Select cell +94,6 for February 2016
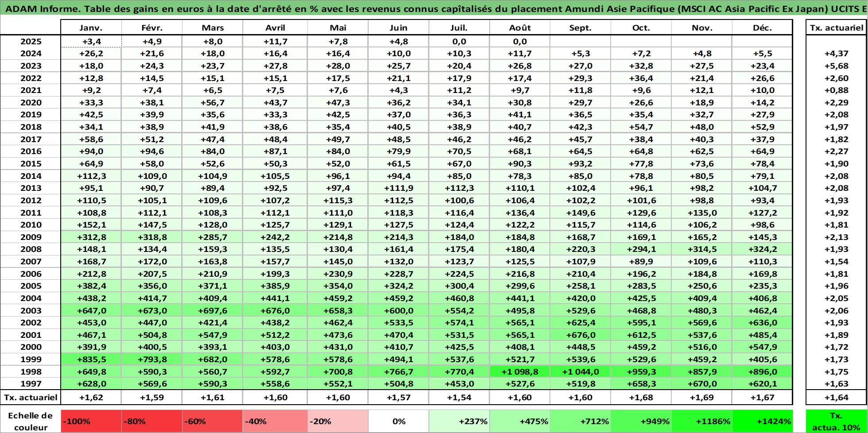Screen dimensions: 868x433 tap(152, 151)
